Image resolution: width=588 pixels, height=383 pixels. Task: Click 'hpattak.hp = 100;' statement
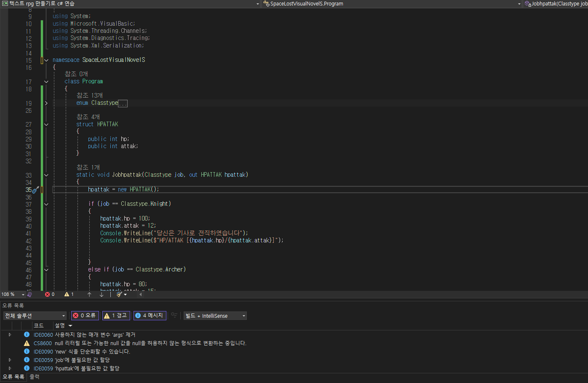pos(125,218)
